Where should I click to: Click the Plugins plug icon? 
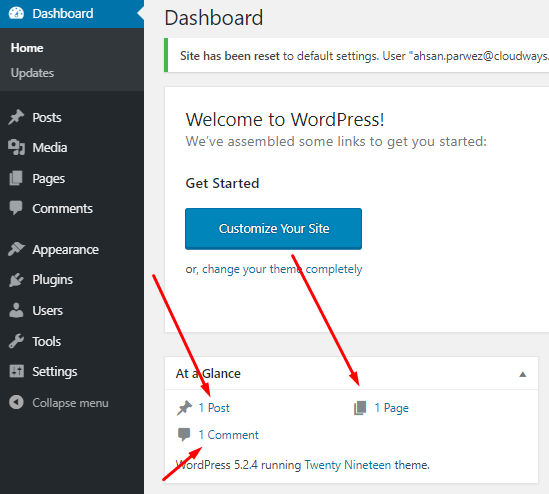(16, 280)
